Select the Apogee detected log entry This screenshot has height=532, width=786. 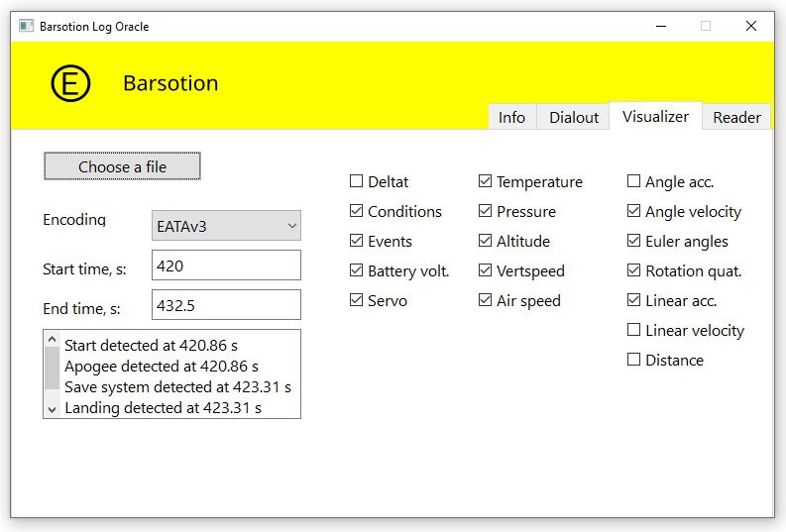click(x=162, y=367)
